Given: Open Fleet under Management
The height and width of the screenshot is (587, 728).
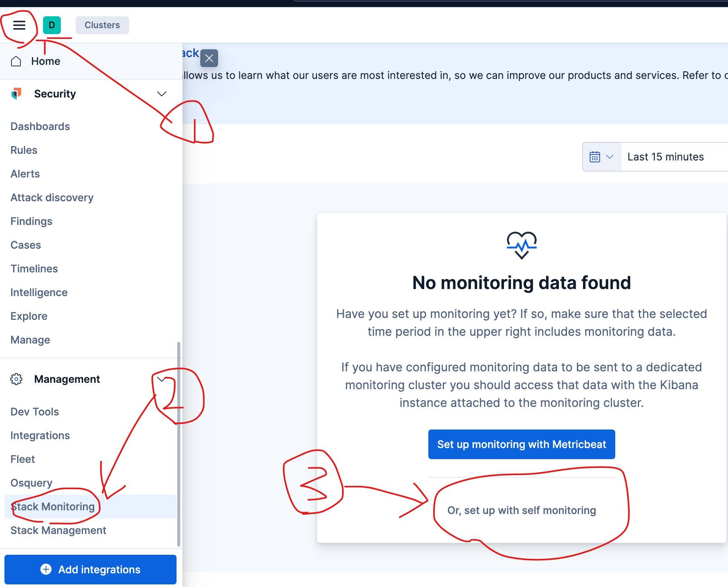Looking at the screenshot, I should (x=23, y=459).
